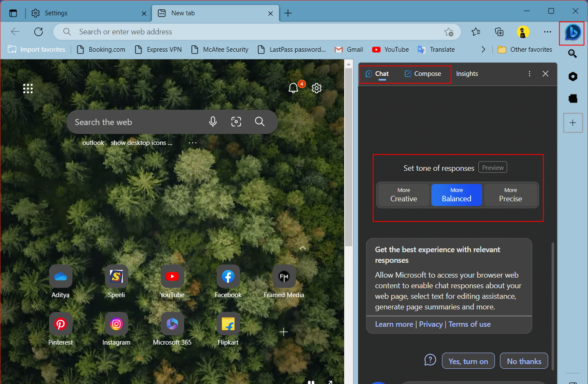Select More Precise response tone
The width and height of the screenshot is (588, 384).
(511, 195)
